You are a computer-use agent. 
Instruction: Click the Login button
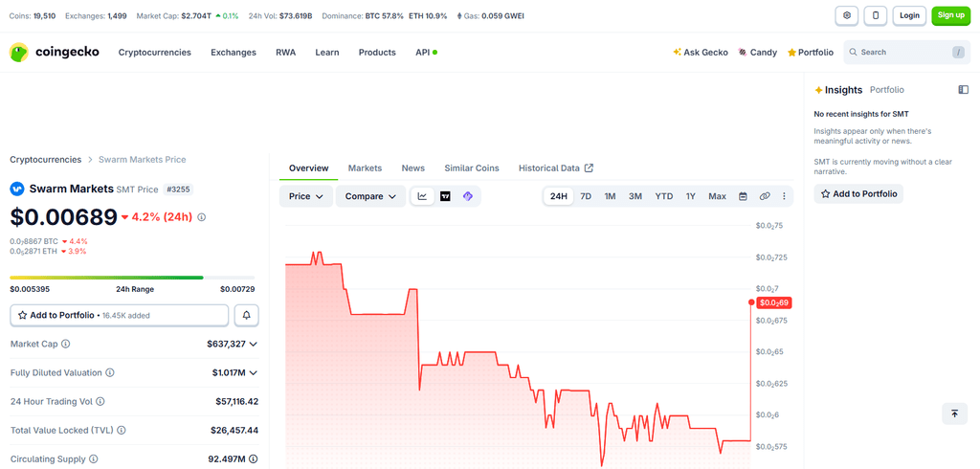909,15
